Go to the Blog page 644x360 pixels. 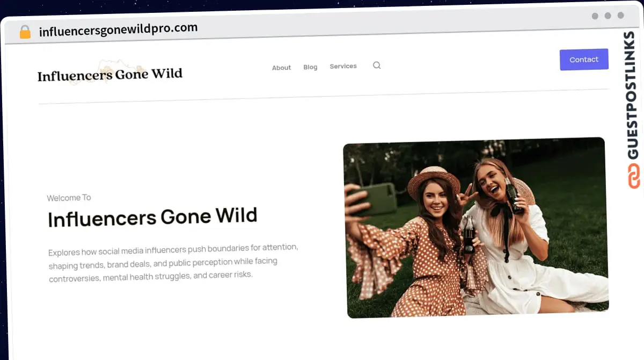310,67
